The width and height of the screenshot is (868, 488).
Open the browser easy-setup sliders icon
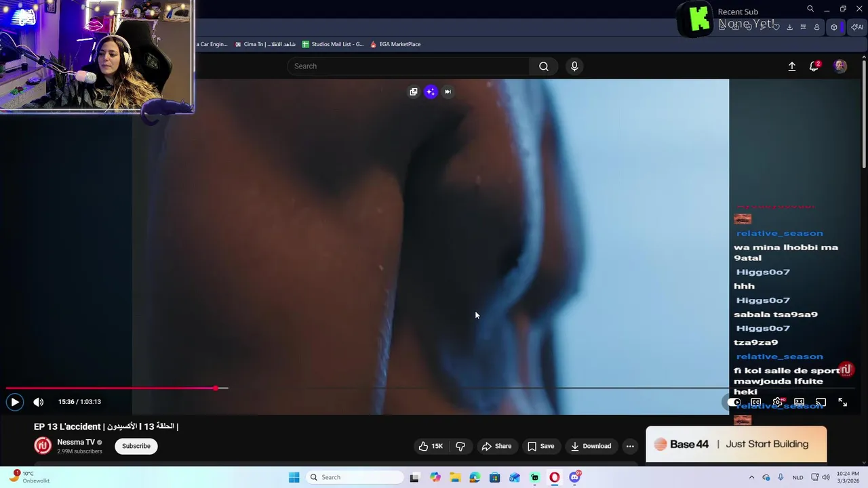pos(803,27)
